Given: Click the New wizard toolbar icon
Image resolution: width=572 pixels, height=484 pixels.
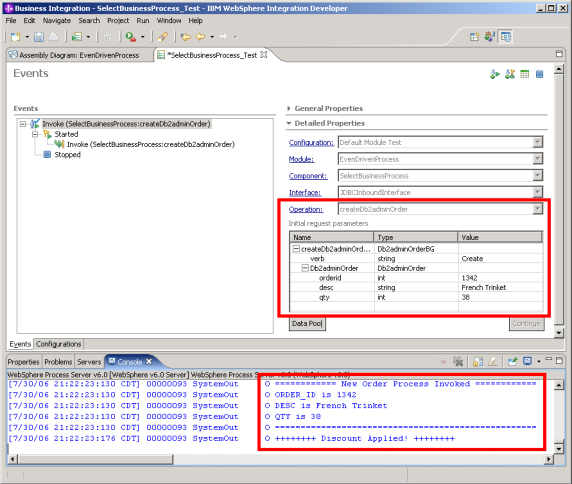Looking at the screenshot, I should pos(16,36).
